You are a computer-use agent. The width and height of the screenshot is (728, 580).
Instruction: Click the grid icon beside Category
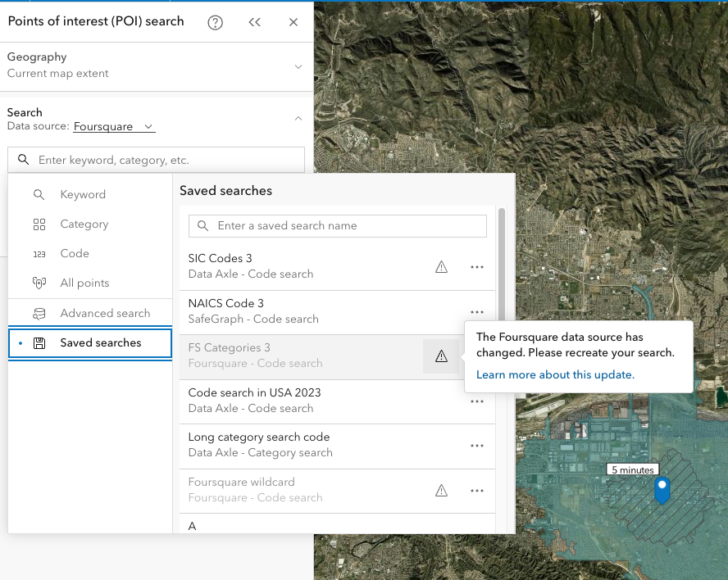pyautogui.click(x=39, y=224)
